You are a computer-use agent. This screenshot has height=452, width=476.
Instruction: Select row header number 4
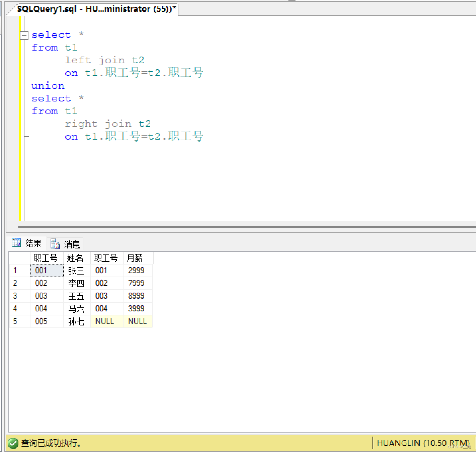[19, 309]
